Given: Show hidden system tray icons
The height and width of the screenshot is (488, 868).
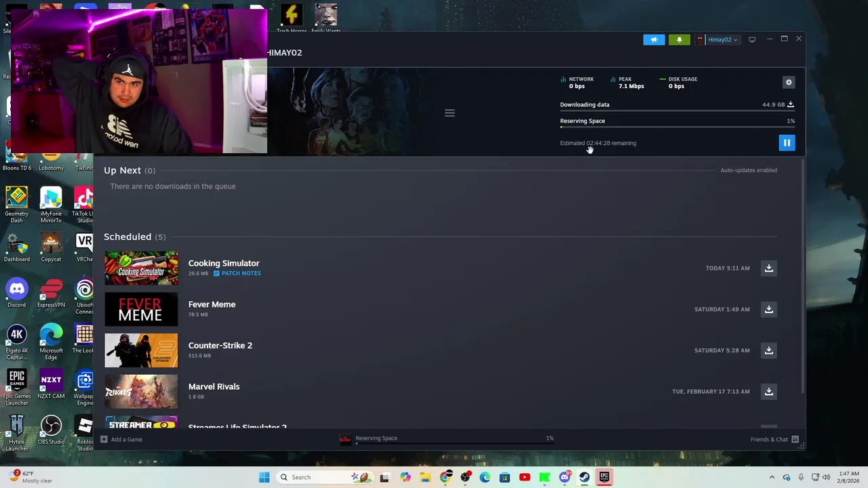Looking at the screenshot, I should (x=772, y=477).
